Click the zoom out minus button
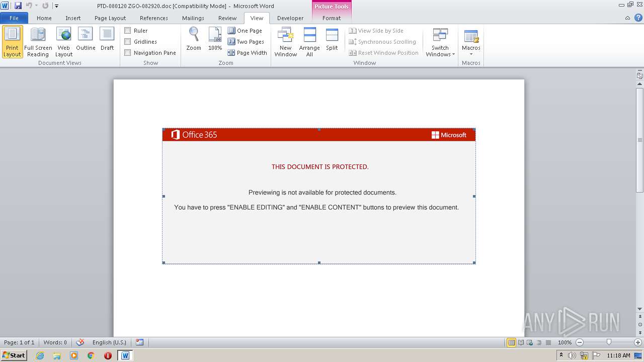Image resolution: width=644 pixels, height=362 pixels. tap(580, 342)
